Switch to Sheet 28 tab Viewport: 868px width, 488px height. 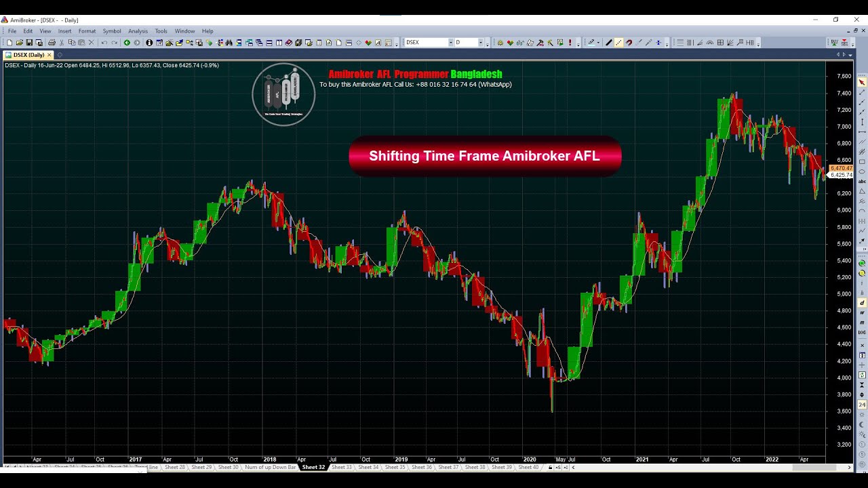click(x=174, y=467)
